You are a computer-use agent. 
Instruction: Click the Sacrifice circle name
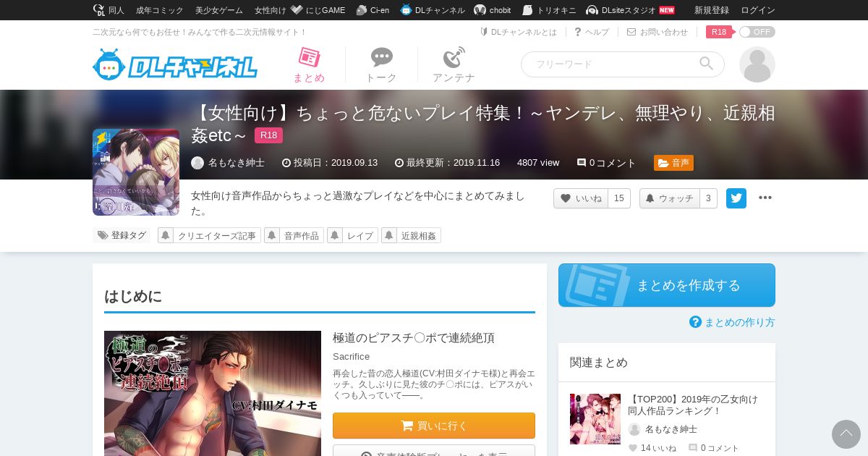[x=351, y=356]
